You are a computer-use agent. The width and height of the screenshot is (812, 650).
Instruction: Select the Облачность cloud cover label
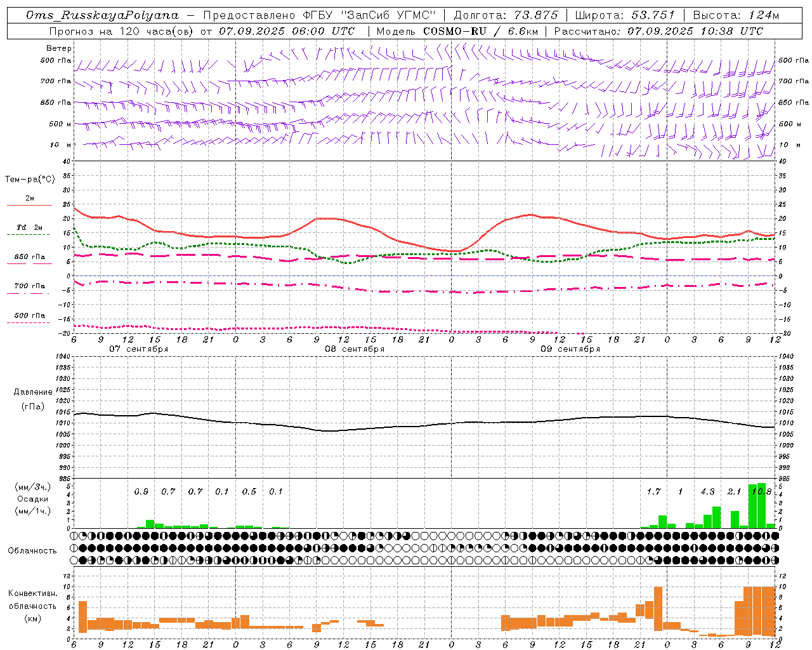[x=32, y=551]
